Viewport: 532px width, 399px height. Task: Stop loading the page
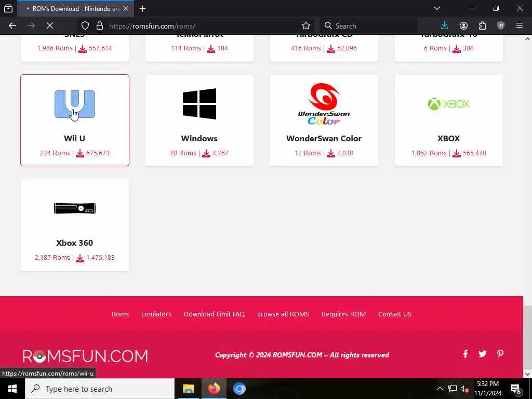49,26
